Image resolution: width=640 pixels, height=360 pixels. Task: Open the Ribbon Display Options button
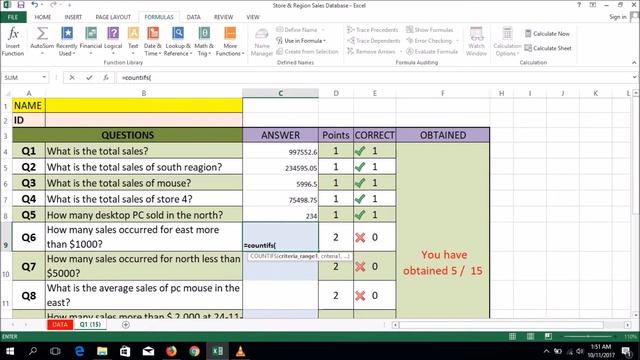click(x=593, y=5)
